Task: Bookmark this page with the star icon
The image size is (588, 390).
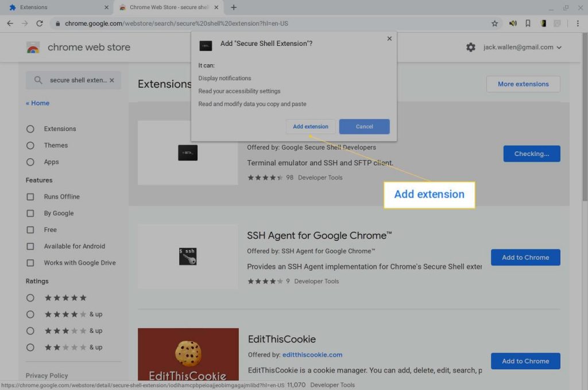Action: click(494, 24)
